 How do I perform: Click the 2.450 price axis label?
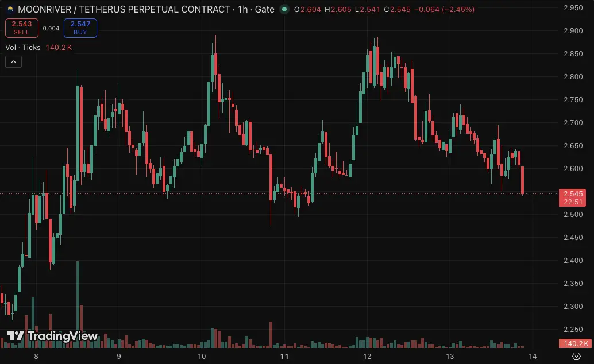[573, 238]
